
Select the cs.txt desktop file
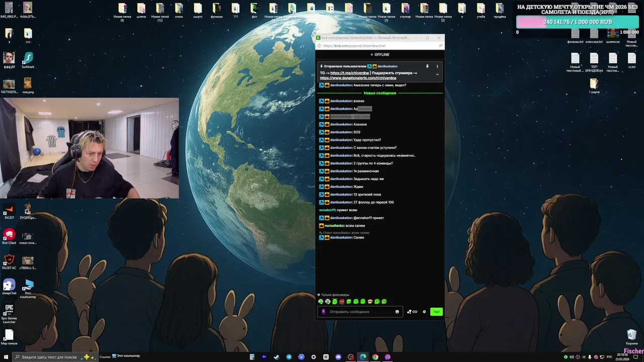pyautogui.click(x=632, y=61)
